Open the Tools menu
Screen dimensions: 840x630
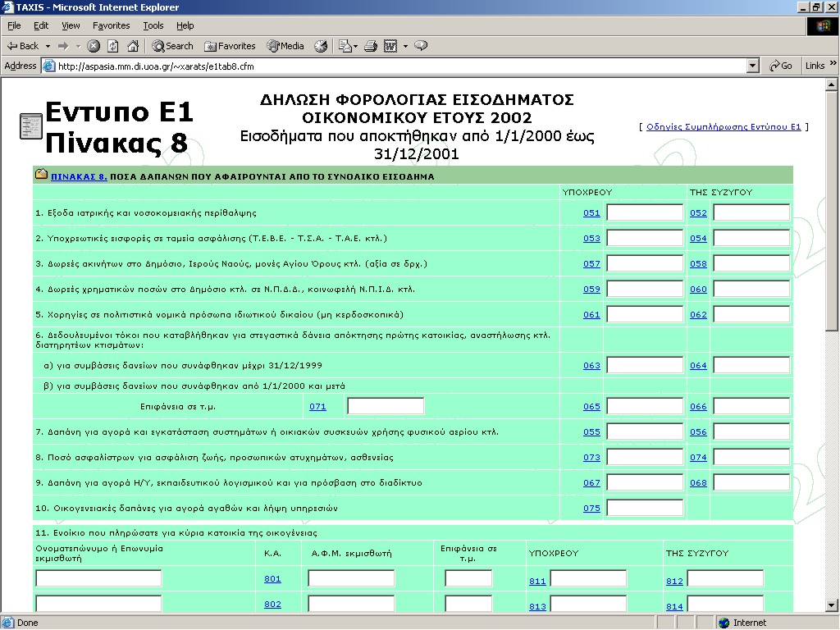coord(153,25)
